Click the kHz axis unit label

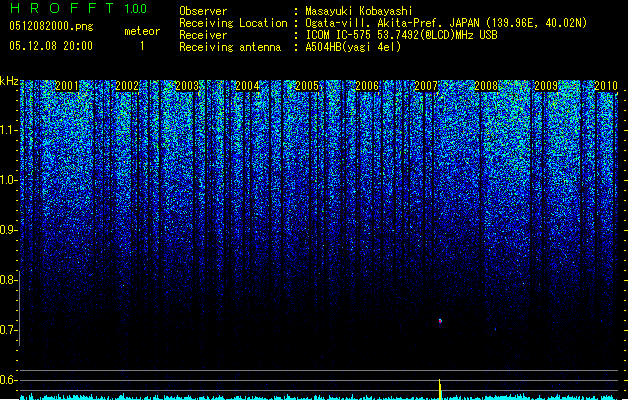(x=9, y=81)
